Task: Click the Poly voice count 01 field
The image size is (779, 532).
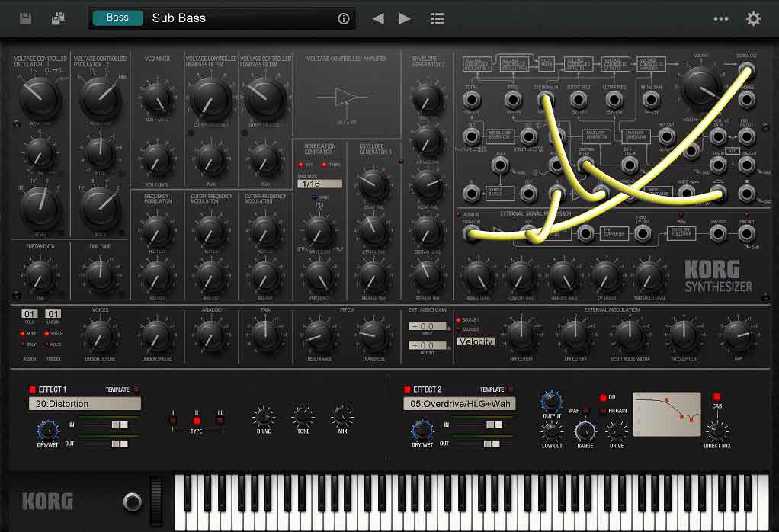Action: (29, 314)
